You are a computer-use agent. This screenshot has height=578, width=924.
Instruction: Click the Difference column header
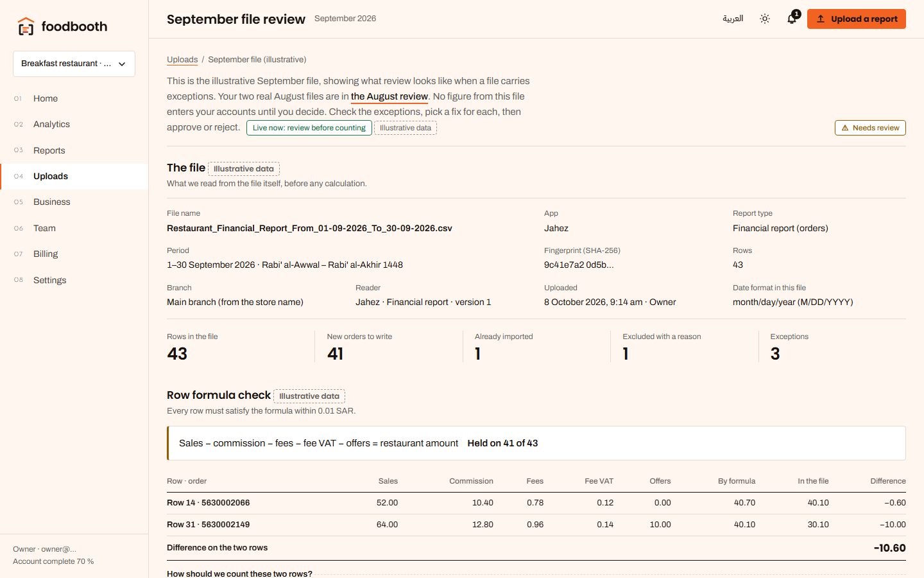click(888, 481)
